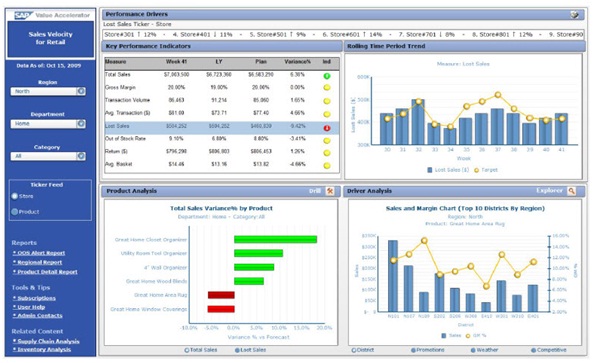
Task: Open the Admin Contacts link
Action: 38,315
